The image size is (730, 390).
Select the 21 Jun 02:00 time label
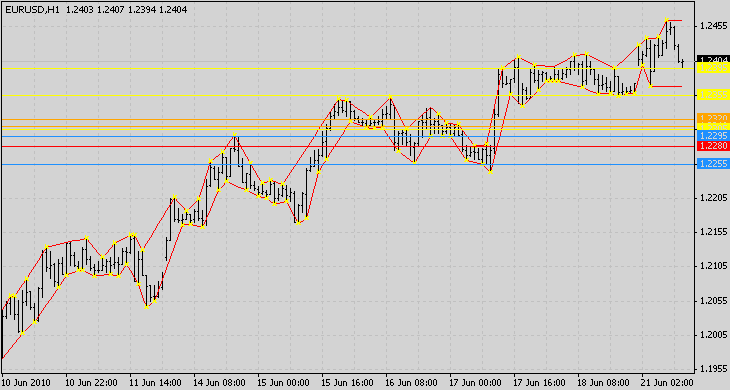tap(667, 383)
